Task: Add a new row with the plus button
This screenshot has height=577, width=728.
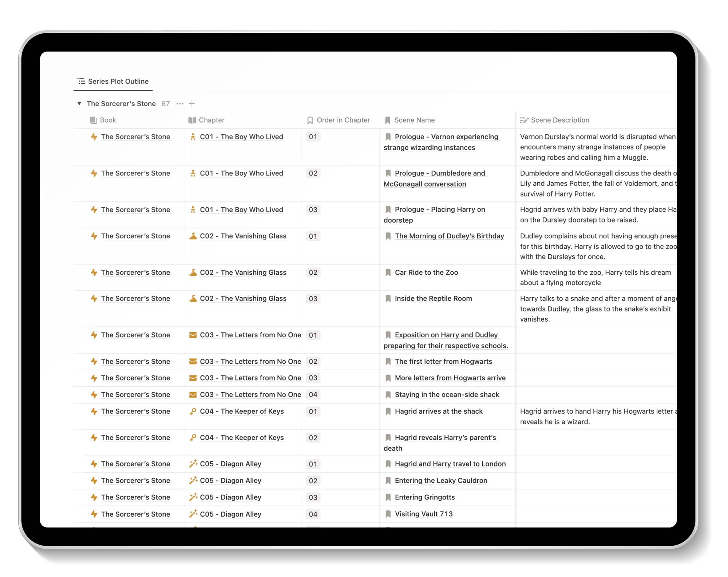Action: tap(192, 103)
